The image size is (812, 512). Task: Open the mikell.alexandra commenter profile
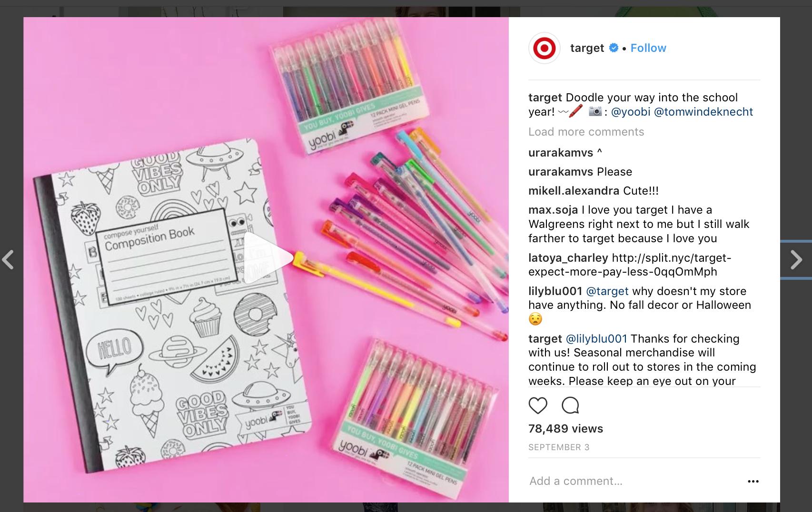tap(574, 191)
